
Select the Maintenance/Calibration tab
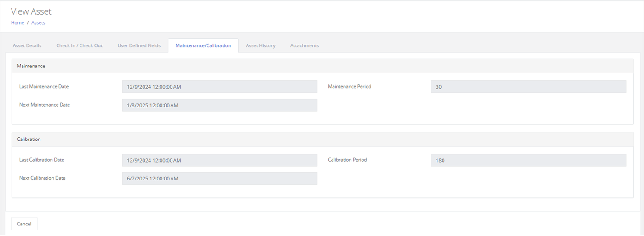point(203,45)
